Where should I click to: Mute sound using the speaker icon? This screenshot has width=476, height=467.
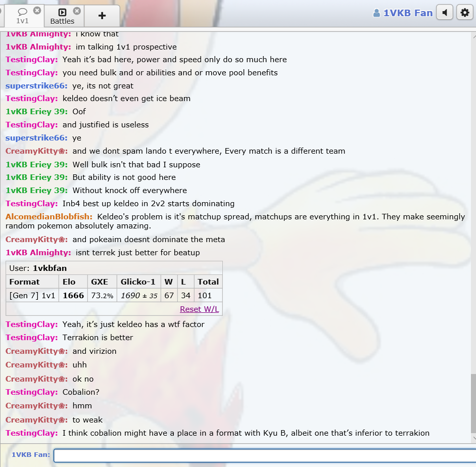pos(444,13)
